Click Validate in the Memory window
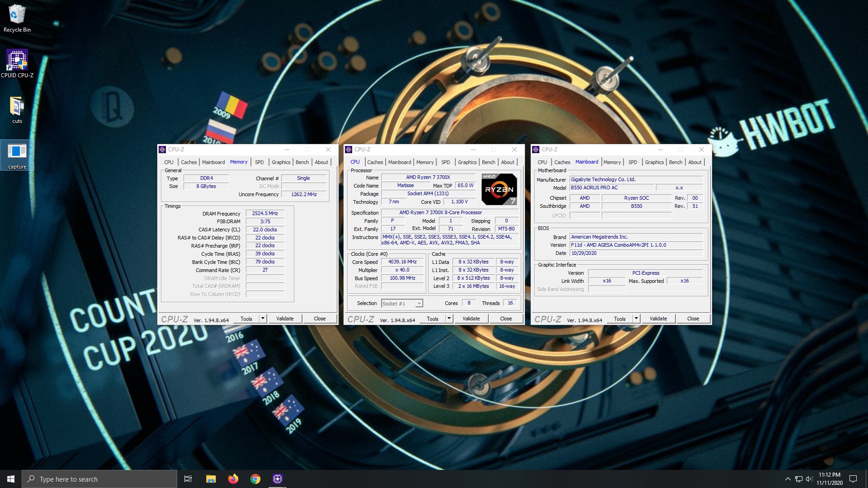The image size is (868, 488). [x=285, y=319]
